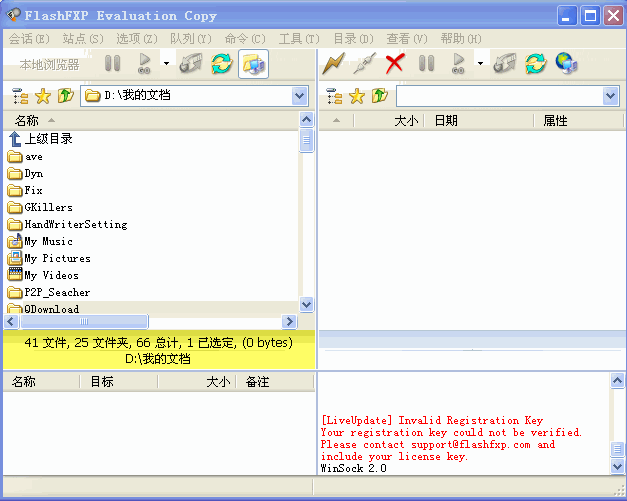Open remote favorites star icon

click(357, 96)
